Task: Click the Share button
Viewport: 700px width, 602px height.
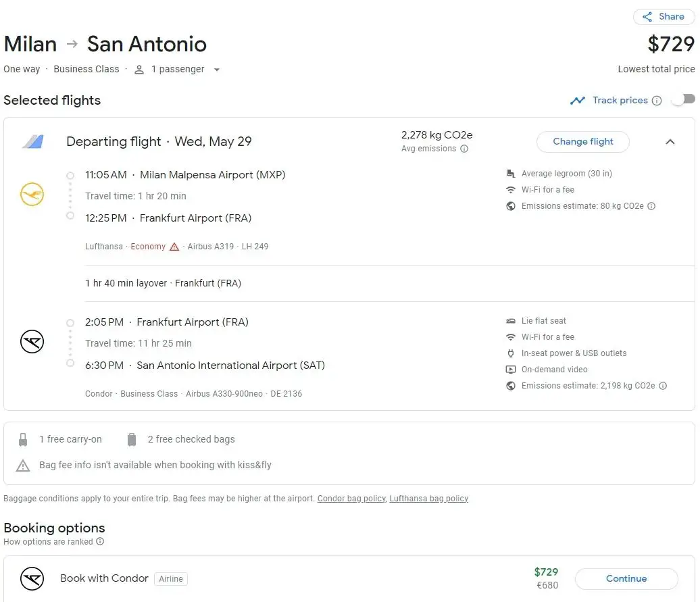Action: 664,17
